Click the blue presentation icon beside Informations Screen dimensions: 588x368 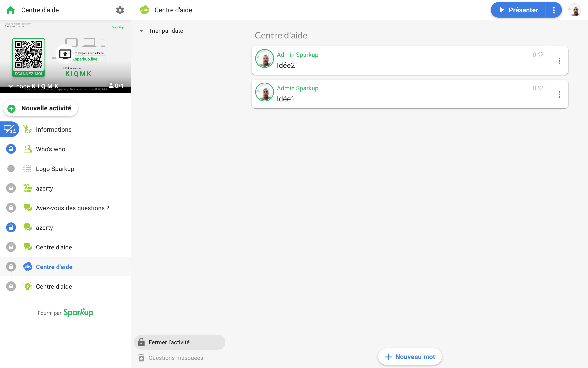[x=10, y=129]
